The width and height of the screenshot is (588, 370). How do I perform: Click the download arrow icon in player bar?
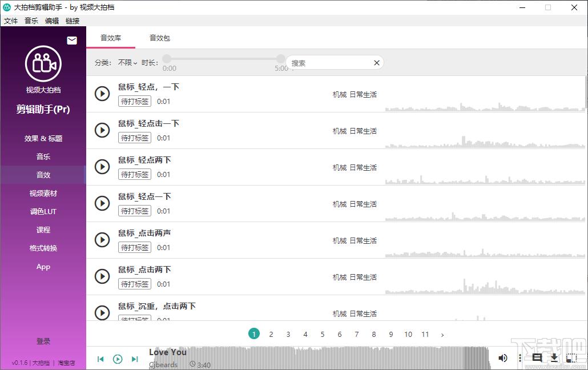pyautogui.click(x=554, y=358)
